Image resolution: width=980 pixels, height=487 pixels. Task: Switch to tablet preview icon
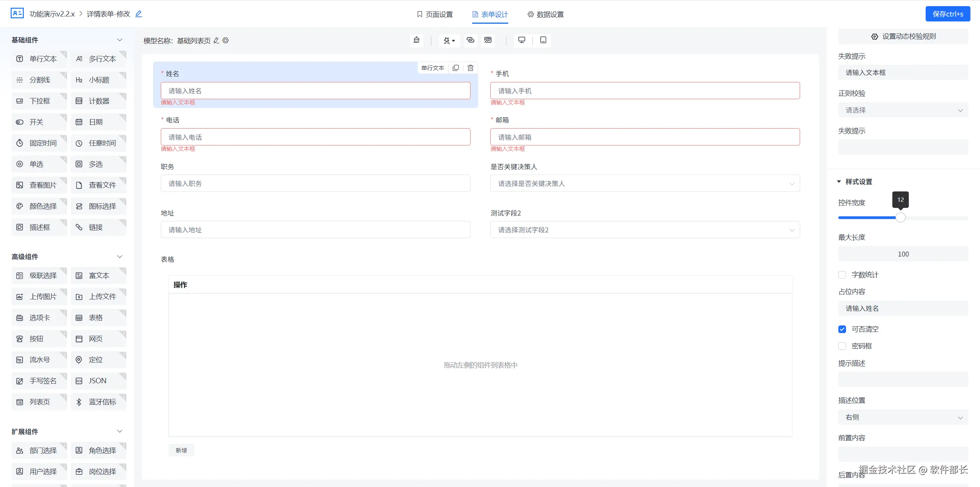pyautogui.click(x=543, y=40)
